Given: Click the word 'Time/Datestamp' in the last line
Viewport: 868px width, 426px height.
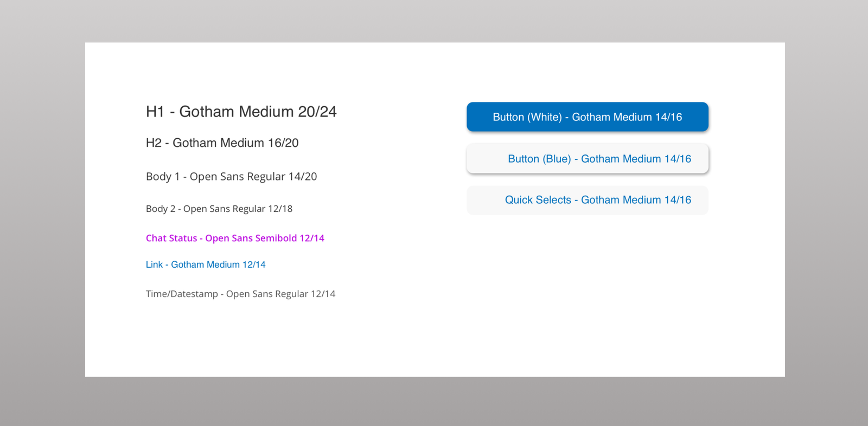Looking at the screenshot, I should coord(182,294).
